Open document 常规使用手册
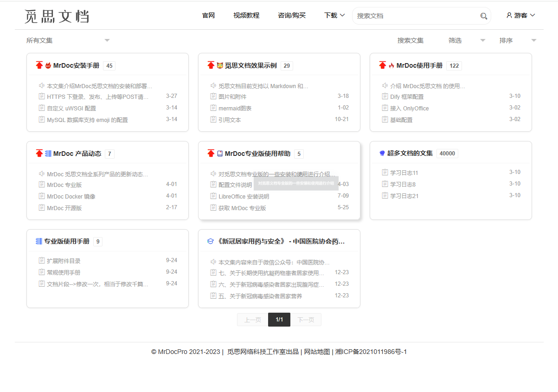The width and height of the screenshot is (558, 392). click(x=64, y=272)
